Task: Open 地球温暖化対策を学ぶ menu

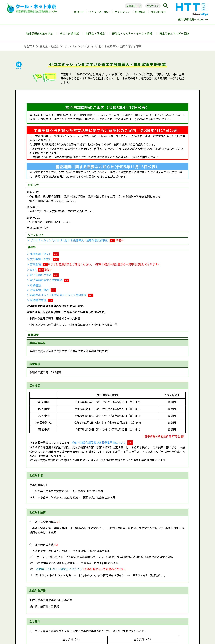Action: click(x=40, y=33)
